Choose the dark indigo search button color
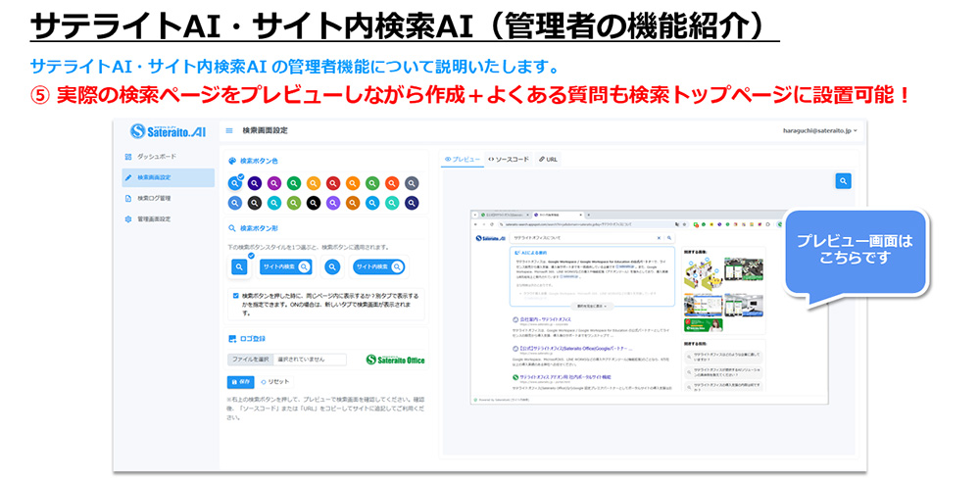 [254, 183]
